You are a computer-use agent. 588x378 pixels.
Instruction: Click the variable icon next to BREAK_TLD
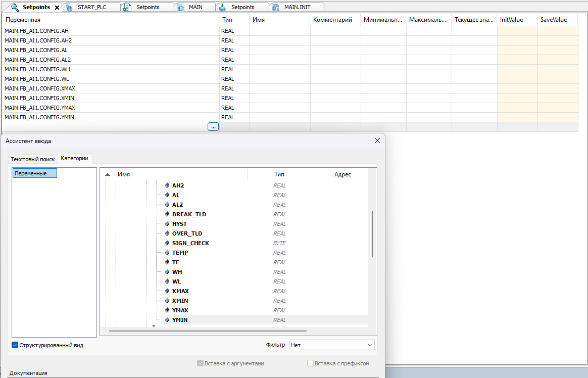168,214
